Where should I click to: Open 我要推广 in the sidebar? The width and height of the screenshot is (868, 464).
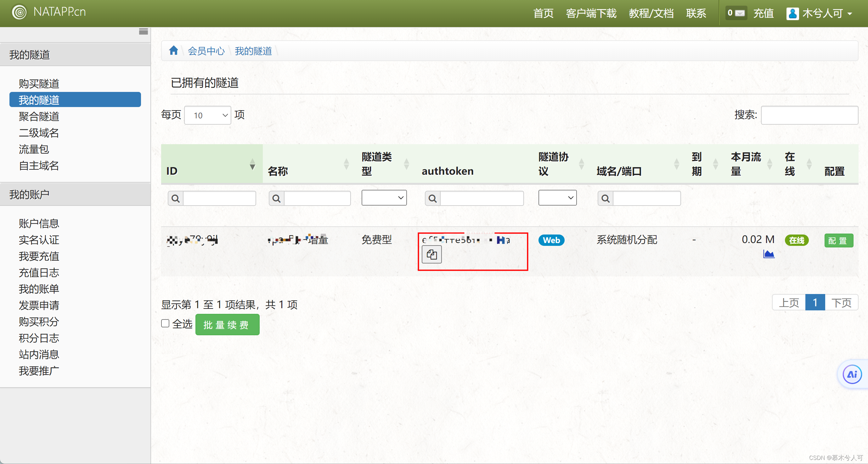(39, 371)
